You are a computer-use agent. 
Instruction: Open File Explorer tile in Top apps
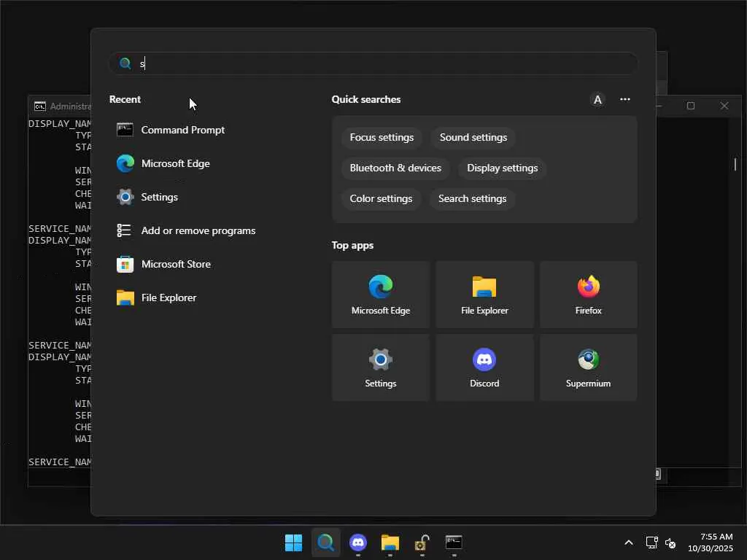click(484, 295)
